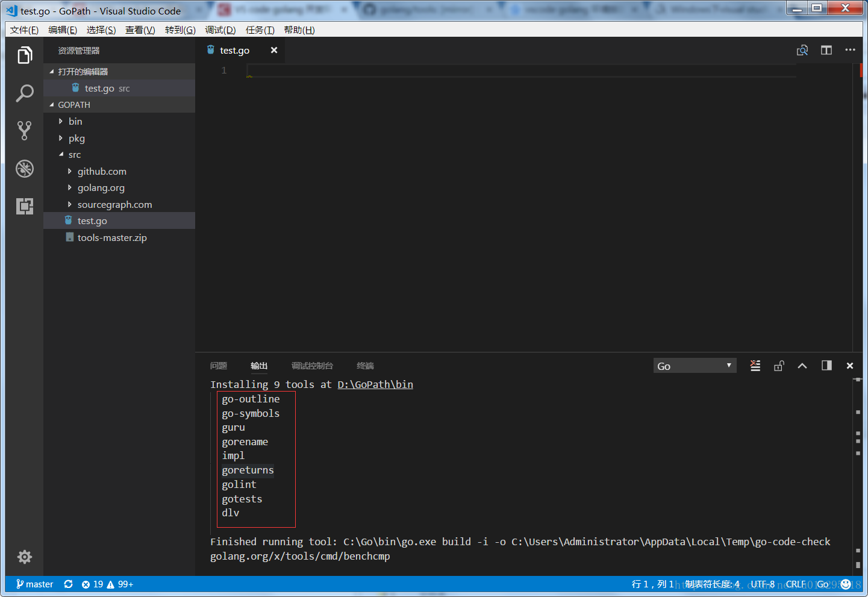Viewport: 868px width, 597px height.
Task: Click line 1 in the editor
Action: pos(521,70)
